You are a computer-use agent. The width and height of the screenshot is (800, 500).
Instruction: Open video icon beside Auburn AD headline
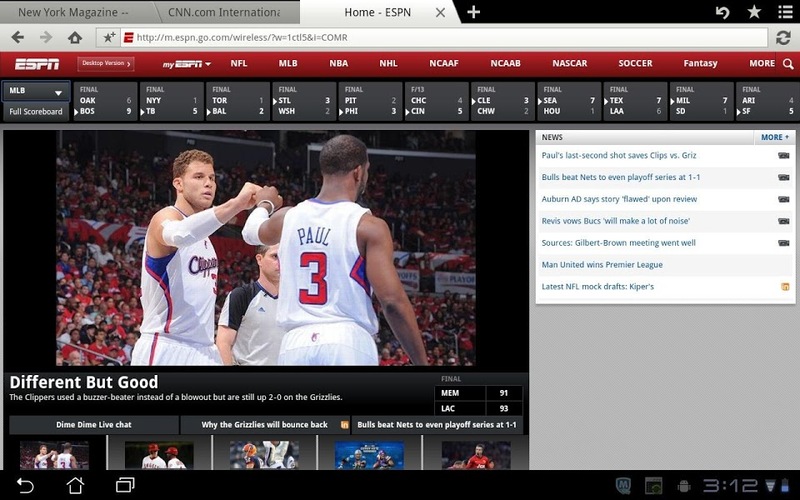click(784, 199)
